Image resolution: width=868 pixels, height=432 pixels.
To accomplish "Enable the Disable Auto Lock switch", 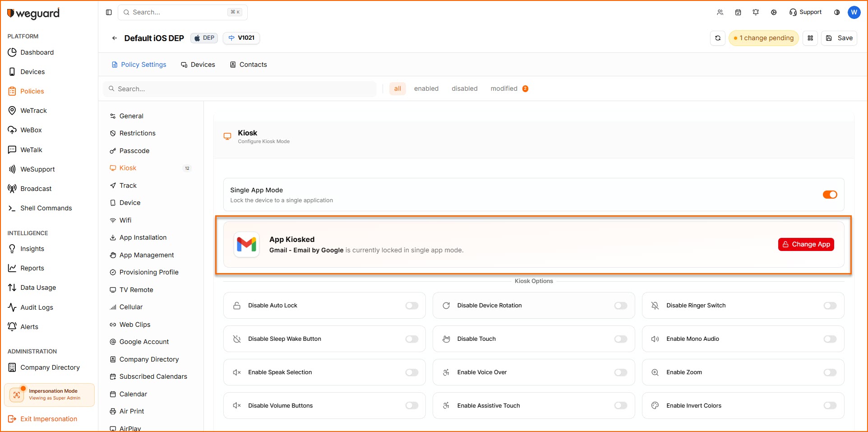I will click(411, 306).
